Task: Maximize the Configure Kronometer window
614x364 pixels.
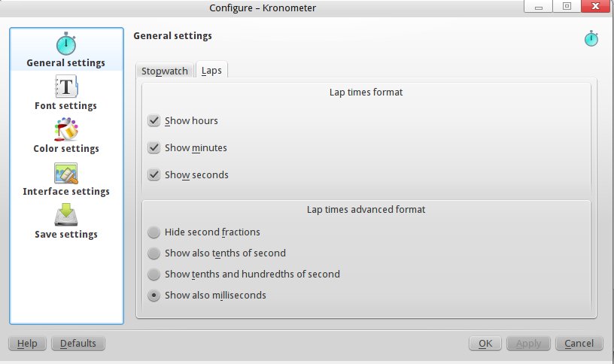Action: click(x=567, y=6)
